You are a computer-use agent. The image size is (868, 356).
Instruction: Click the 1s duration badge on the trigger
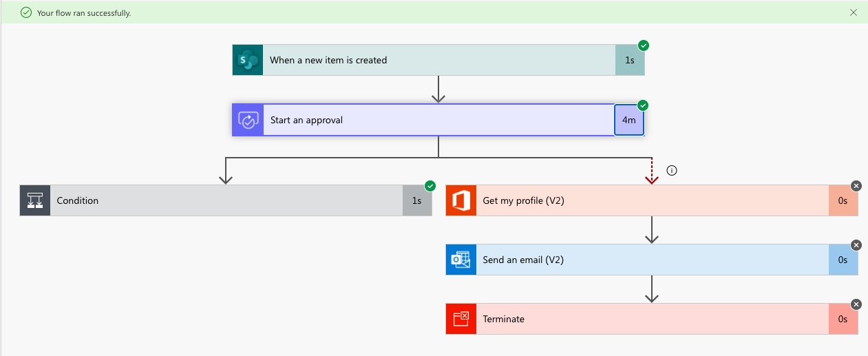[630, 60]
